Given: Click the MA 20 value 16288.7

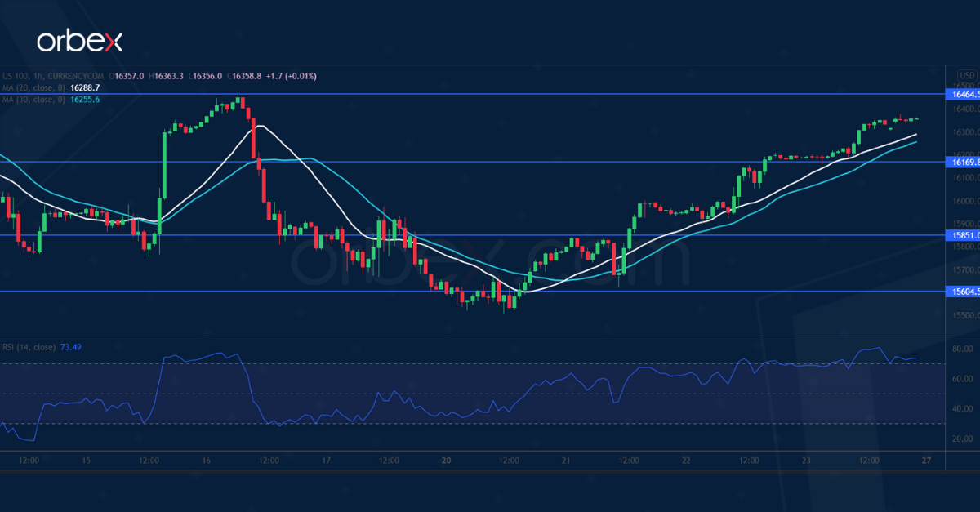Looking at the screenshot, I should click(86, 87).
